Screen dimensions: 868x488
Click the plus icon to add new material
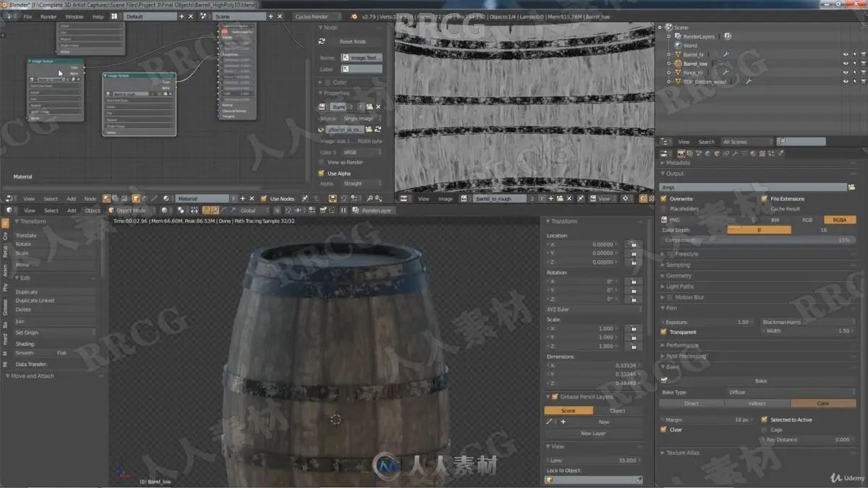point(242,198)
